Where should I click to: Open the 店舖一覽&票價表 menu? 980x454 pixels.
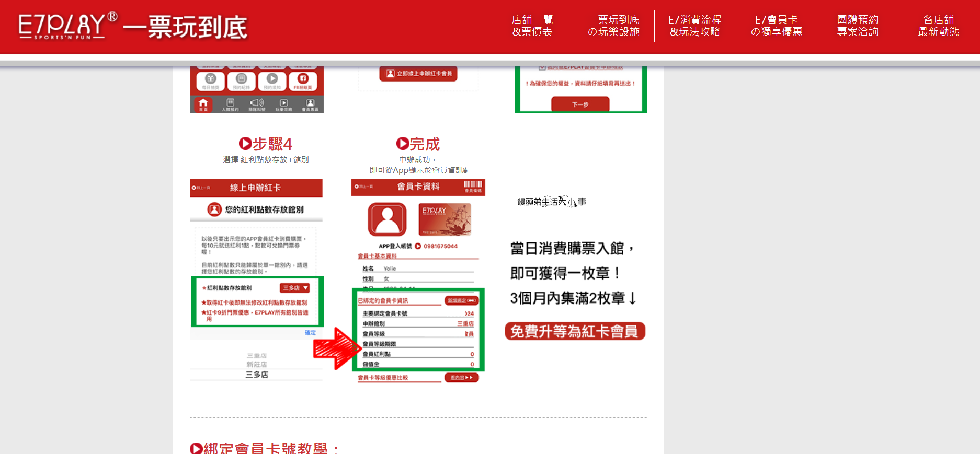tap(532, 26)
